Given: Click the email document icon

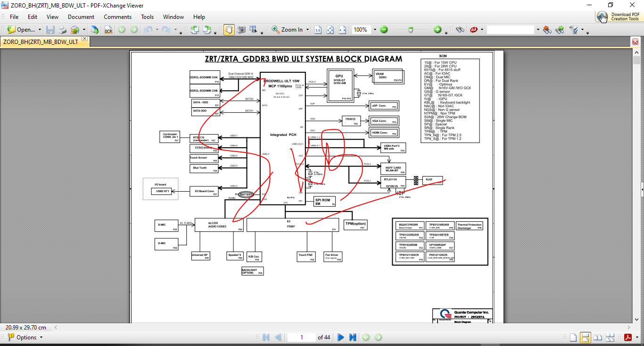Looking at the screenshot, I should [74, 30].
